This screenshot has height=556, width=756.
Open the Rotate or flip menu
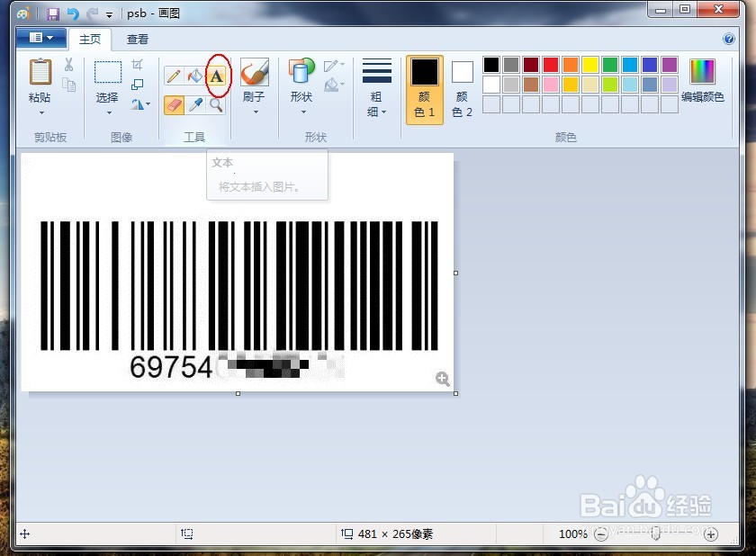[140, 104]
